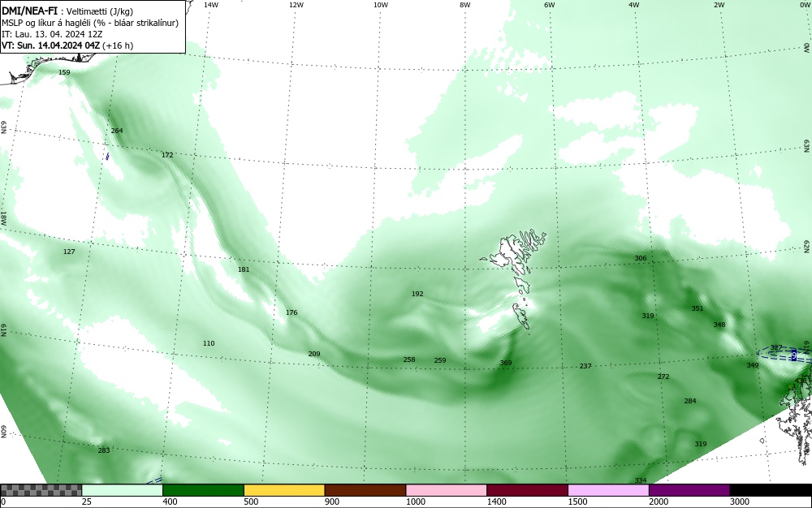Select the black above-3000 legend swatch

click(771, 490)
